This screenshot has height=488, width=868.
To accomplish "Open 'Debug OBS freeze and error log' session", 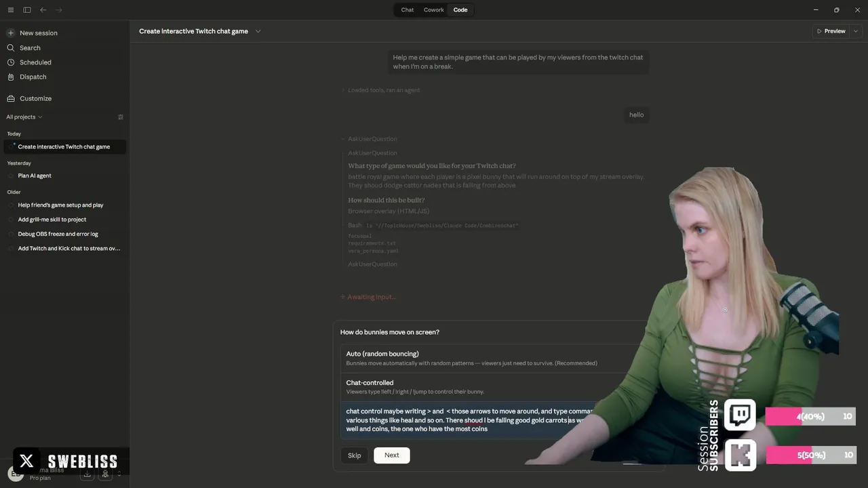I will pyautogui.click(x=64, y=234).
